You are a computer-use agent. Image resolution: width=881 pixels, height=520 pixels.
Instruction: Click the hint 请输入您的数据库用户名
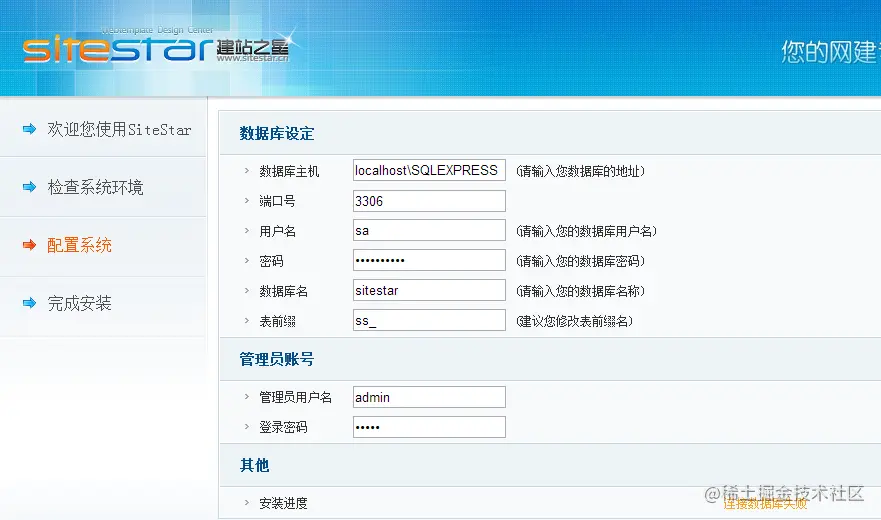pyautogui.click(x=587, y=231)
